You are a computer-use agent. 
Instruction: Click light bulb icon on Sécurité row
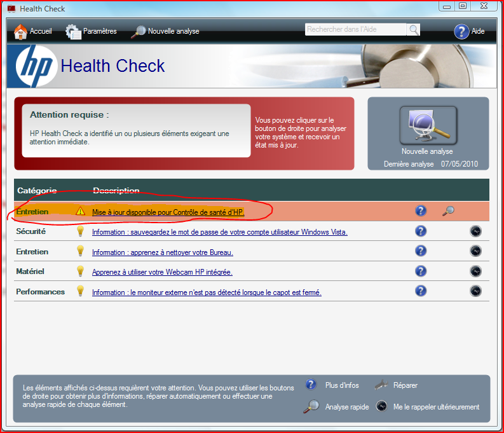pyautogui.click(x=80, y=231)
